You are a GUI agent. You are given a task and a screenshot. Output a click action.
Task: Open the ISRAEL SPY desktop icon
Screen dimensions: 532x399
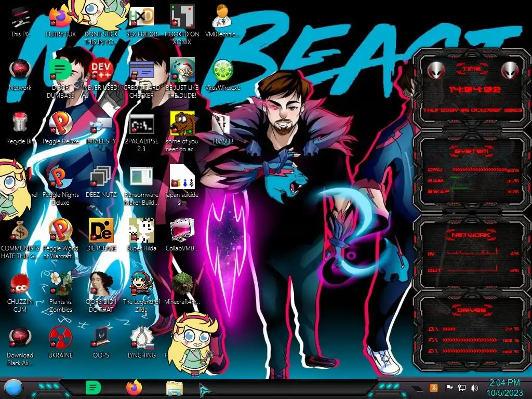pyautogui.click(x=101, y=126)
